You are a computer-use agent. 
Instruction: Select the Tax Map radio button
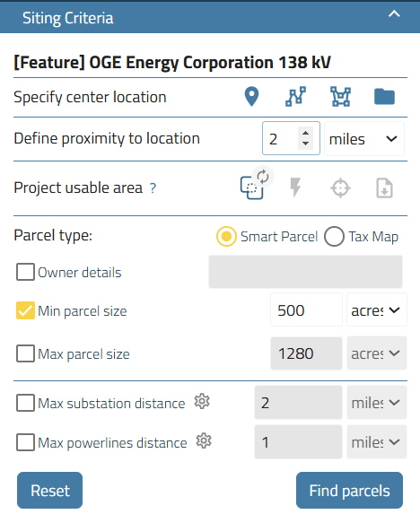[334, 237]
